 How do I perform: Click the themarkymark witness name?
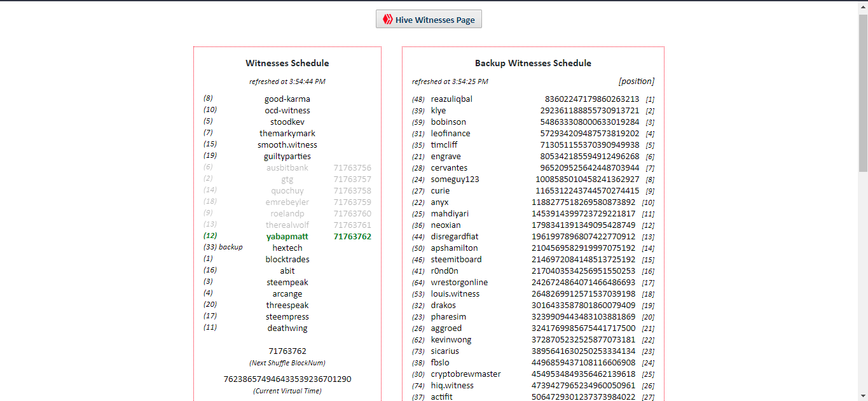(x=287, y=133)
